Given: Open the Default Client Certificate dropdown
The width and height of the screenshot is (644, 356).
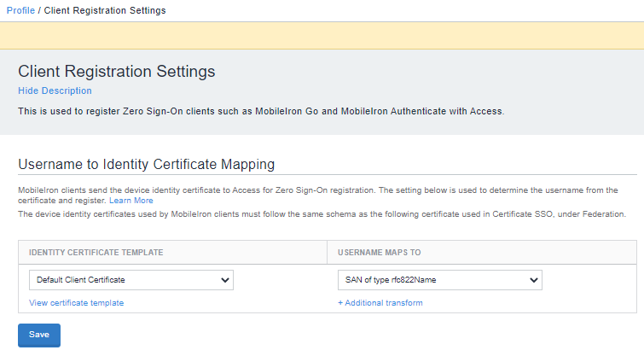Looking at the screenshot, I should click(x=124, y=280).
